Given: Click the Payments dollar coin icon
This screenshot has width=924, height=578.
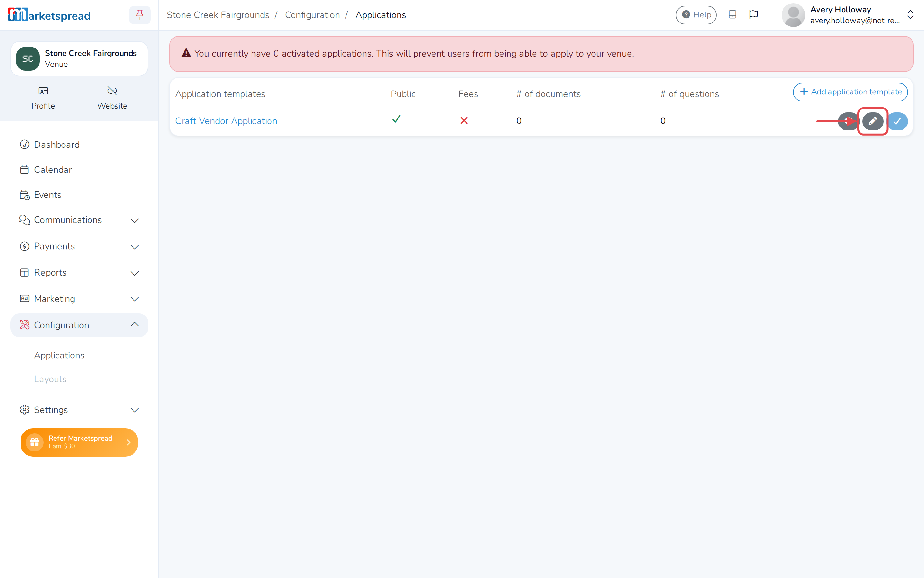Looking at the screenshot, I should click(24, 247).
